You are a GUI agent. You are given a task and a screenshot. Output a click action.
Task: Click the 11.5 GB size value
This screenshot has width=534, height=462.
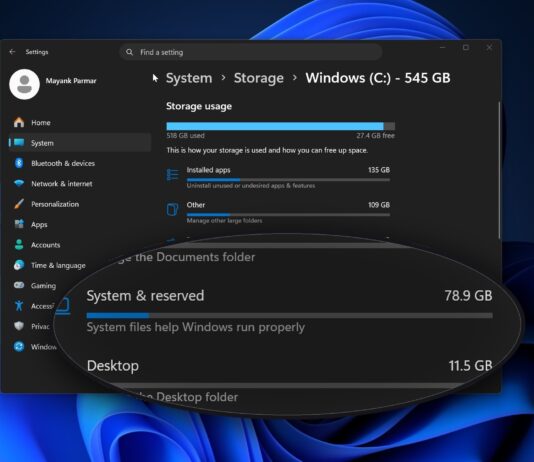471,366
